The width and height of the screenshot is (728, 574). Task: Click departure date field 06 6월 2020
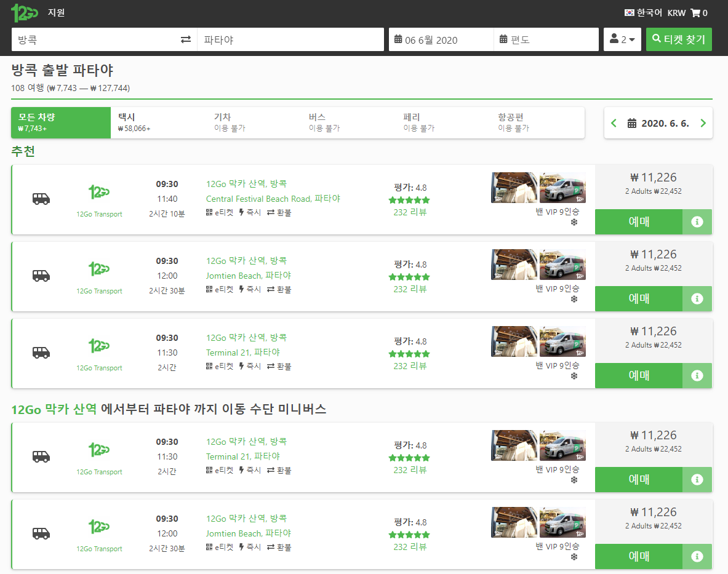(x=441, y=39)
